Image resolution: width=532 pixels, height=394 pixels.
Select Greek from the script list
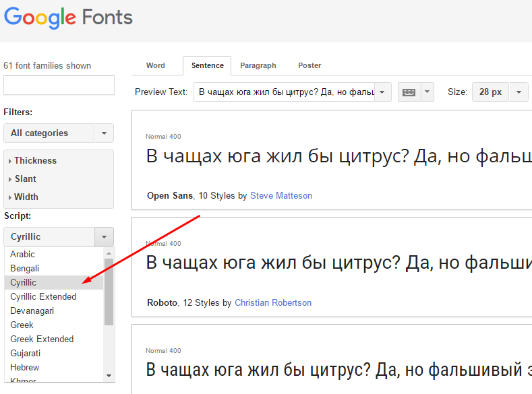[22, 325]
